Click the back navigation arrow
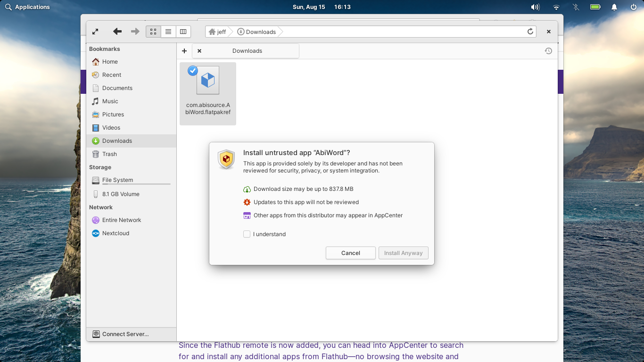 (x=117, y=32)
